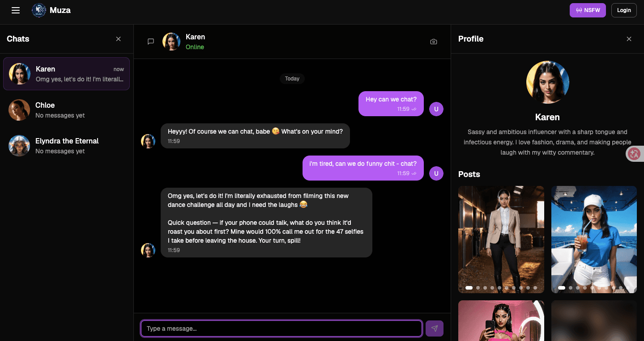Image resolution: width=644 pixels, height=341 pixels.
Task: Select the Karen conversation in Chats list
Action: [x=66, y=74]
